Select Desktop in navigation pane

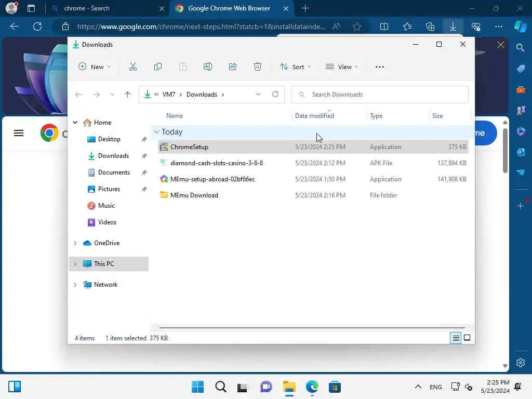[109, 139]
